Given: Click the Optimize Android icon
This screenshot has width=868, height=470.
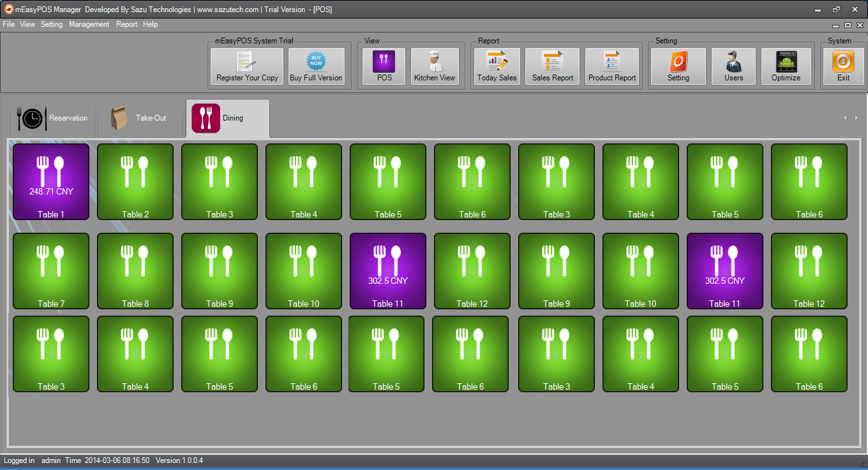Looking at the screenshot, I should pos(786,66).
